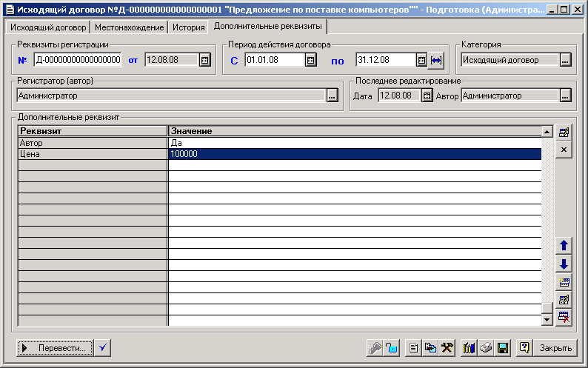Move row up with blue arrow
The image size is (588, 368).
coord(564,245)
